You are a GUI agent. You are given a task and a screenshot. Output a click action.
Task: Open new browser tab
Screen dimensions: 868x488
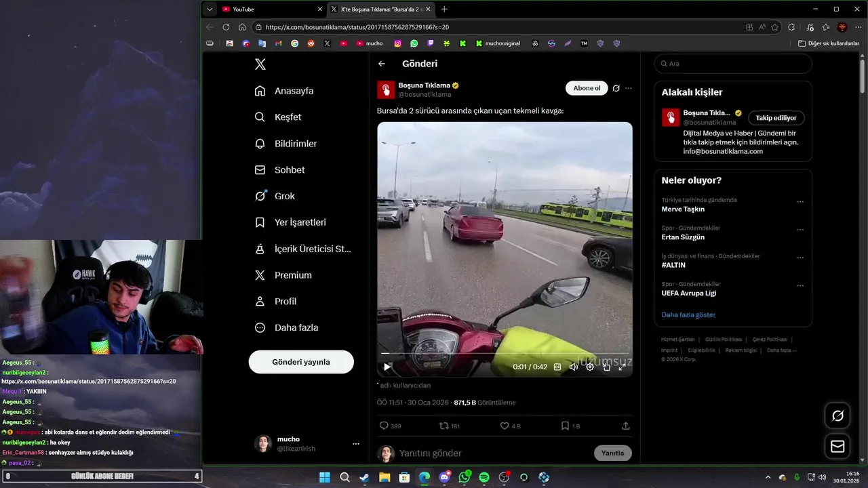point(444,9)
